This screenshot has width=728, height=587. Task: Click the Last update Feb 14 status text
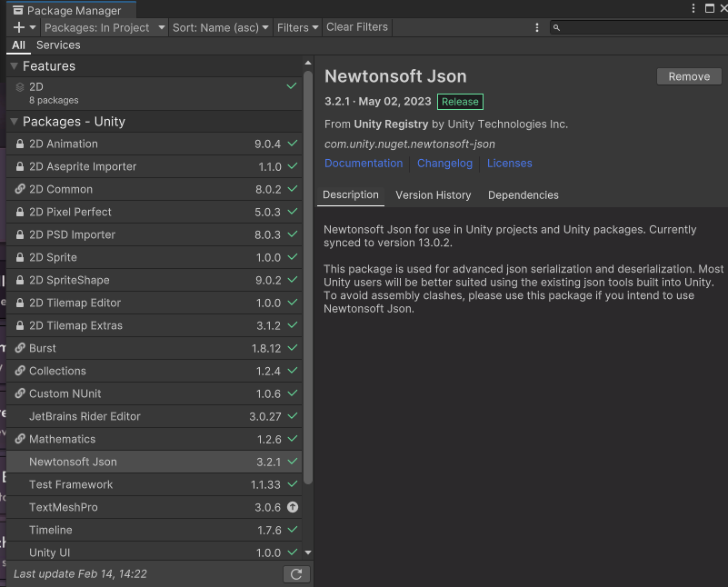click(x=80, y=574)
